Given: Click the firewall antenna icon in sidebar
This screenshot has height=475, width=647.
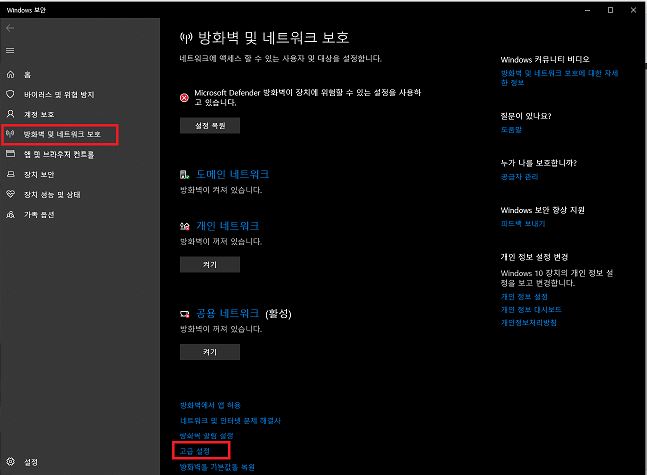Looking at the screenshot, I should click(x=10, y=134).
